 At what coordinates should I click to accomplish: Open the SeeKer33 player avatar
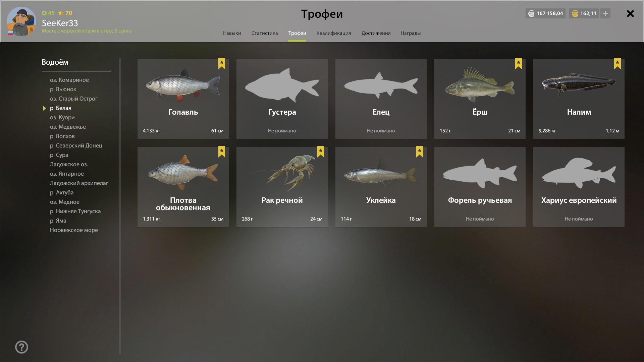[21, 21]
